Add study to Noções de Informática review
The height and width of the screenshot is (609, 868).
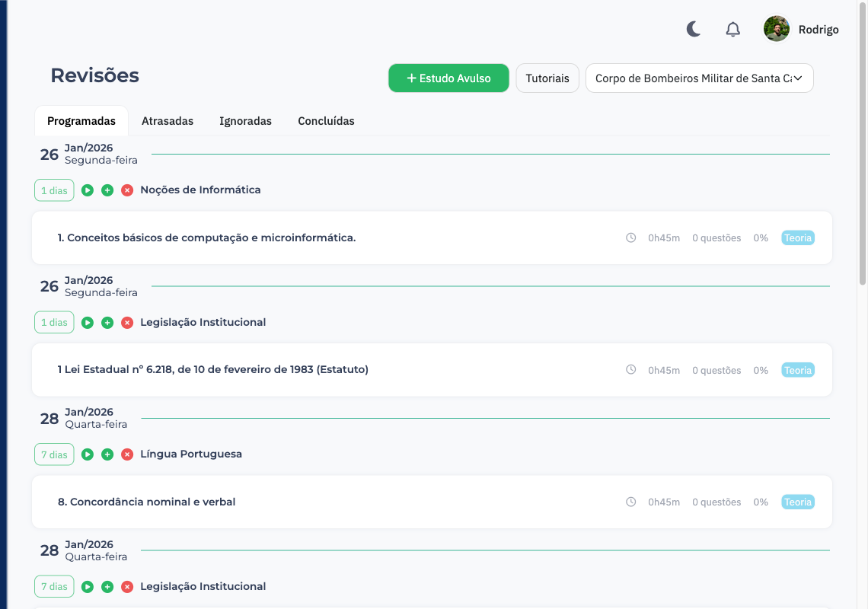click(107, 190)
